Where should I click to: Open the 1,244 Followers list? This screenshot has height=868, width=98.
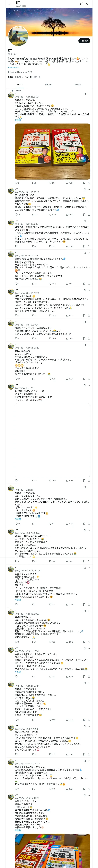pyautogui.click(x=33, y=77)
